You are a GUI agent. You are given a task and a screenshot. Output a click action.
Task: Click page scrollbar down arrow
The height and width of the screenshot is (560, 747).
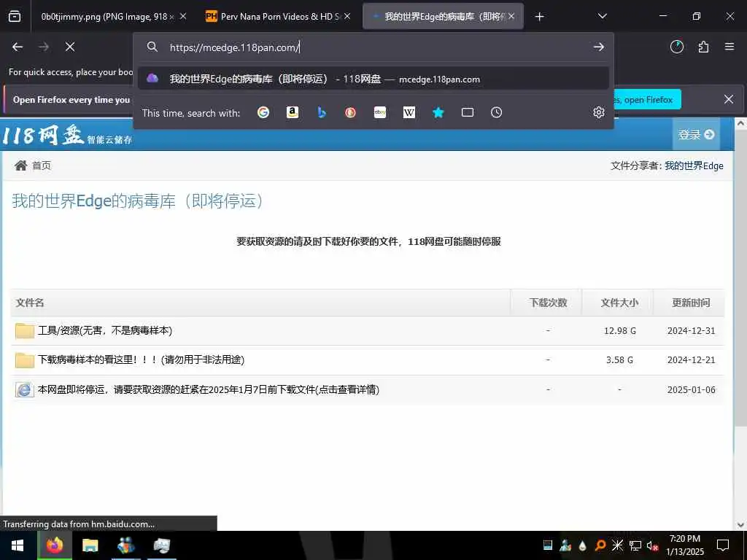[740, 525]
